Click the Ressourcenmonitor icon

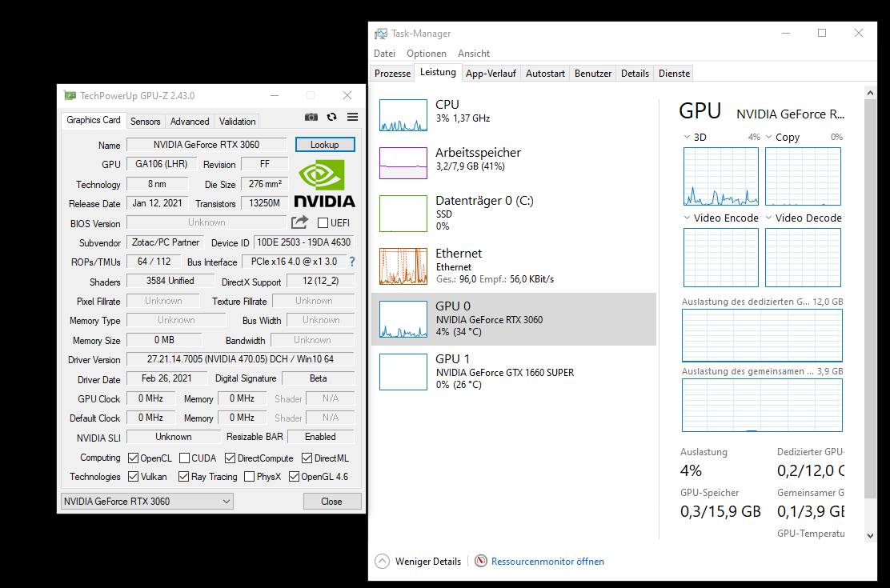tap(481, 561)
